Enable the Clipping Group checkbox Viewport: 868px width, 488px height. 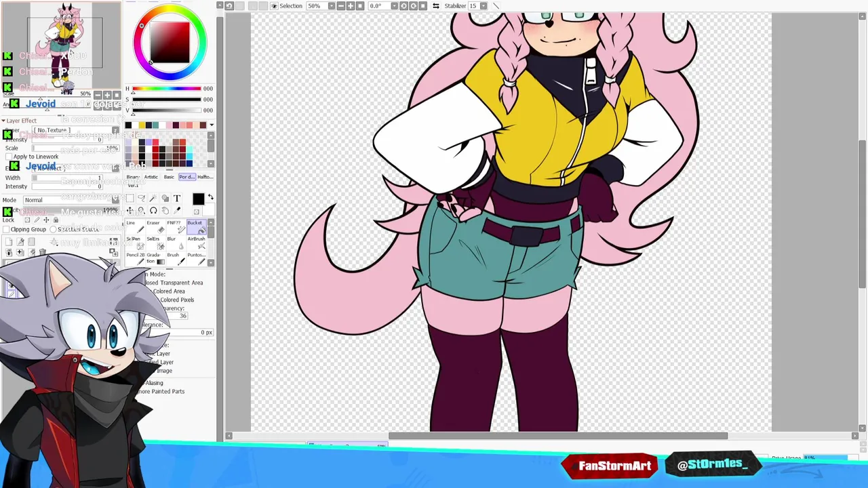pos(6,229)
